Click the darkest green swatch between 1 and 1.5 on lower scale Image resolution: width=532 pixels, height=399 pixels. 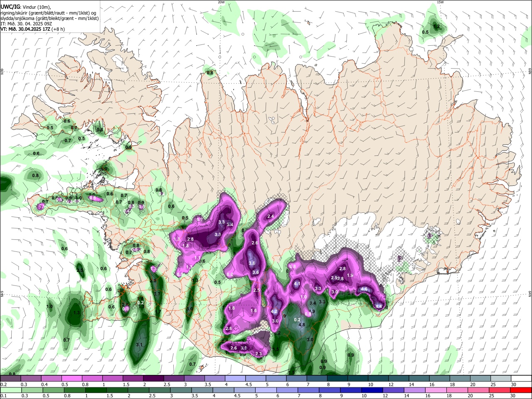pos(96,390)
